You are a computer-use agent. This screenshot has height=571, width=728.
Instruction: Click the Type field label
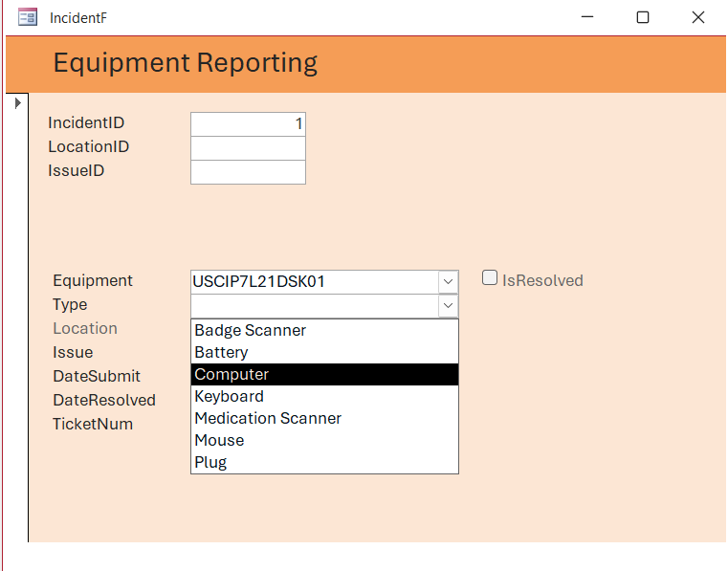coord(70,304)
